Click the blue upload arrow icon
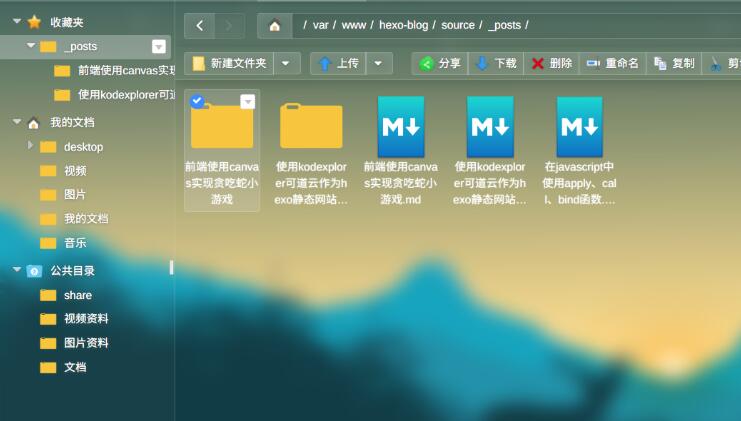The image size is (741, 421). (325, 63)
